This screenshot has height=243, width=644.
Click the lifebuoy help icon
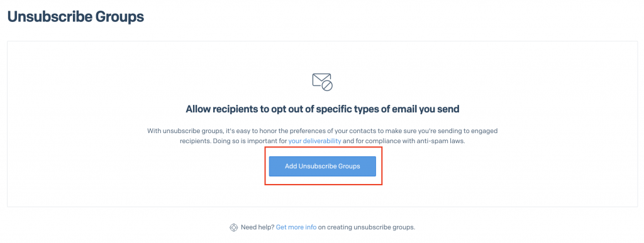(x=233, y=227)
